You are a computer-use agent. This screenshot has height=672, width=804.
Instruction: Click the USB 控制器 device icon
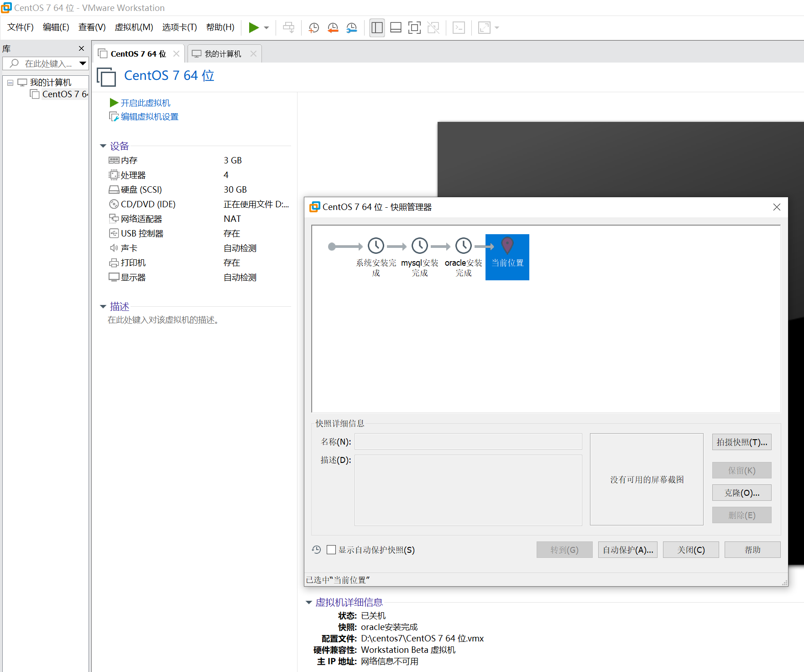(x=114, y=233)
